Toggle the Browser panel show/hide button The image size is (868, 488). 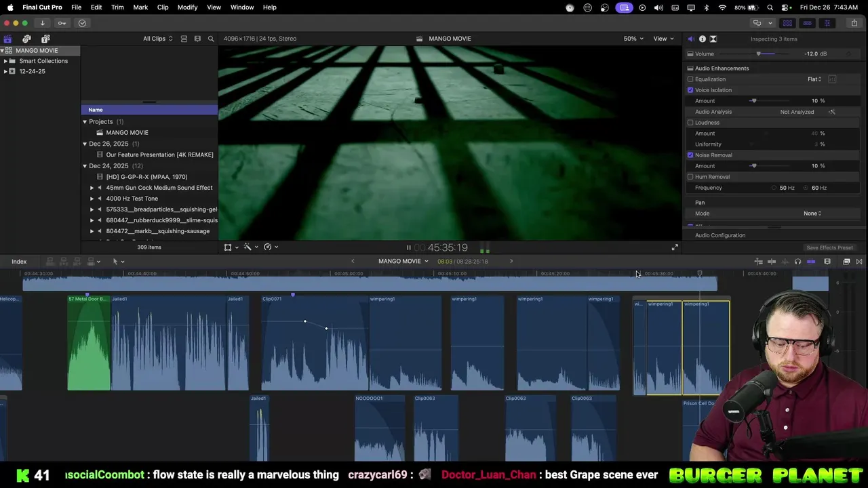tap(787, 23)
